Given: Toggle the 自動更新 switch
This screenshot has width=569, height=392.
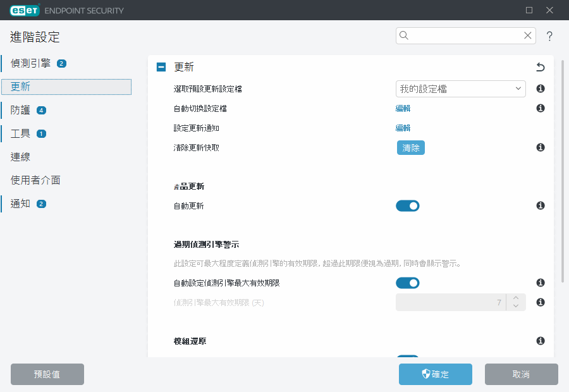Looking at the screenshot, I should coord(408,206).
